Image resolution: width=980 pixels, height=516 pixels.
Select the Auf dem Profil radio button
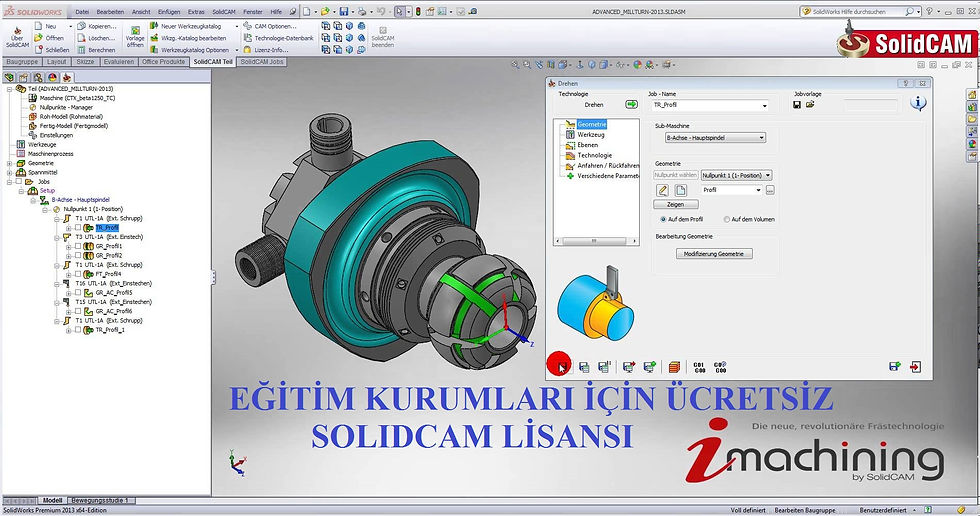coord(663,219)
